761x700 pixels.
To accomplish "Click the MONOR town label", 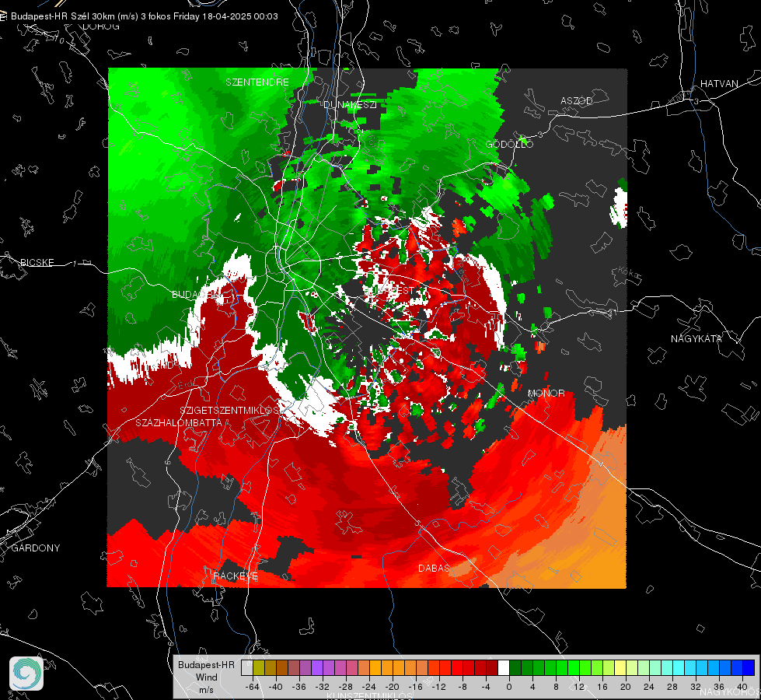I will point(546,393).
